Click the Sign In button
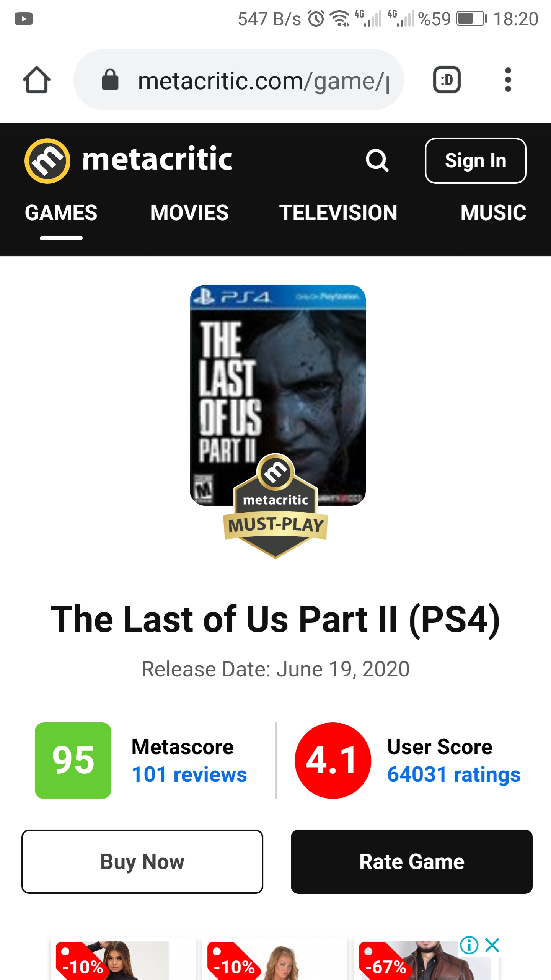This screenshot has height=980, width=551. [476, 160]
